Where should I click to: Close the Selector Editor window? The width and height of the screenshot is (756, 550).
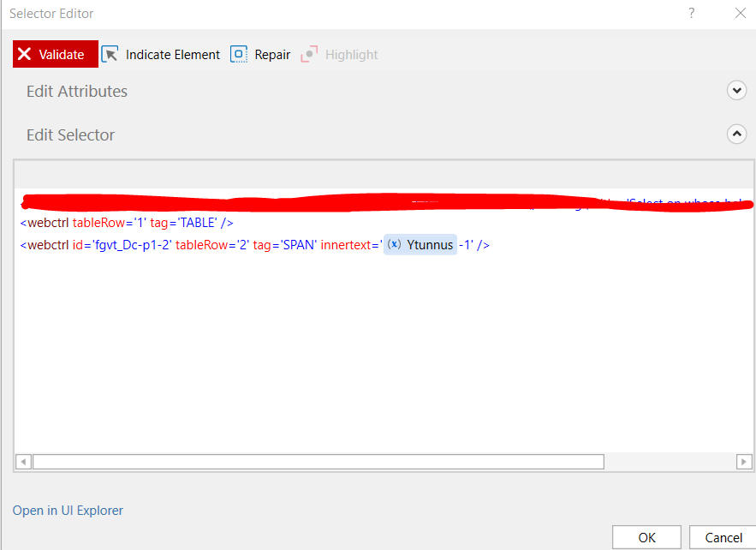tap(741, 13)
